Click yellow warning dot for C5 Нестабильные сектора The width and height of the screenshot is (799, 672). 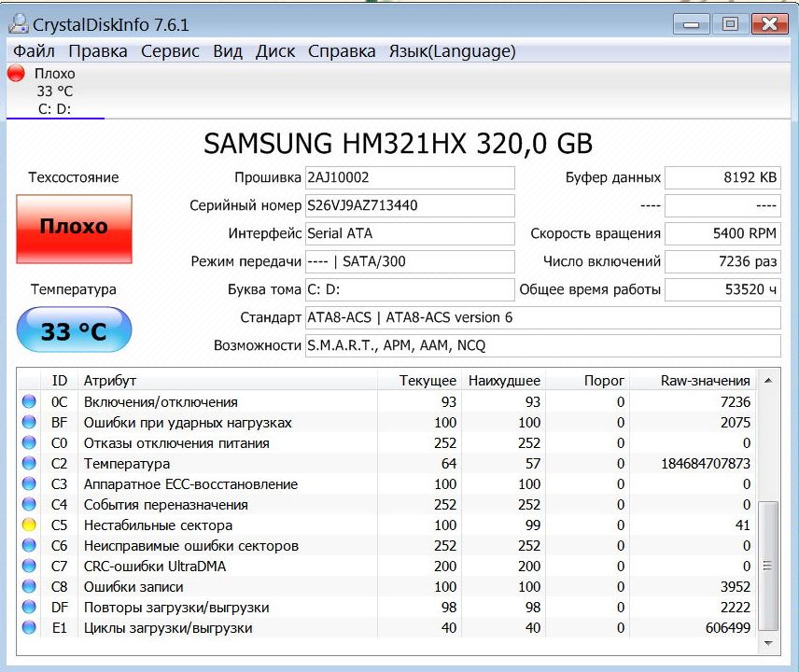tap(29, 525)
